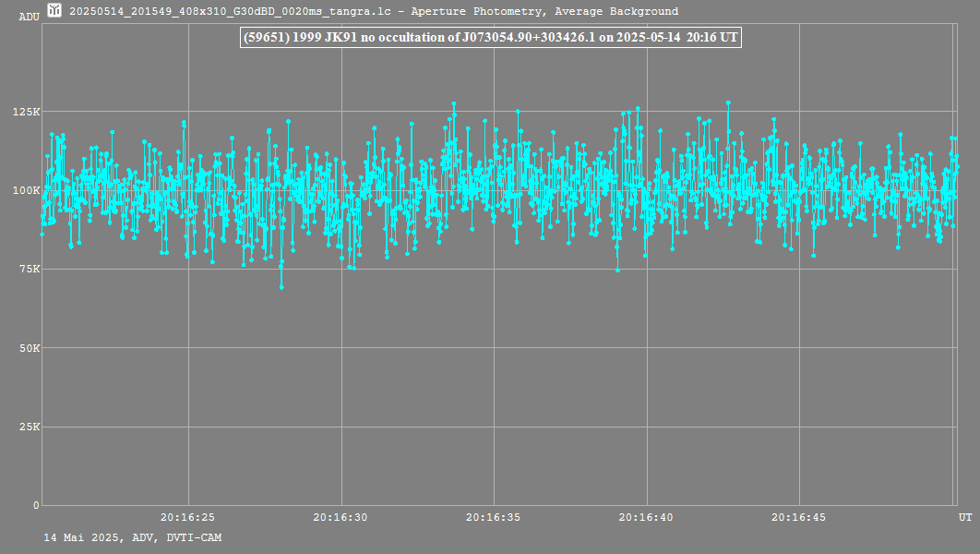Click the 20:16:35 time axis label

[494, 518]
